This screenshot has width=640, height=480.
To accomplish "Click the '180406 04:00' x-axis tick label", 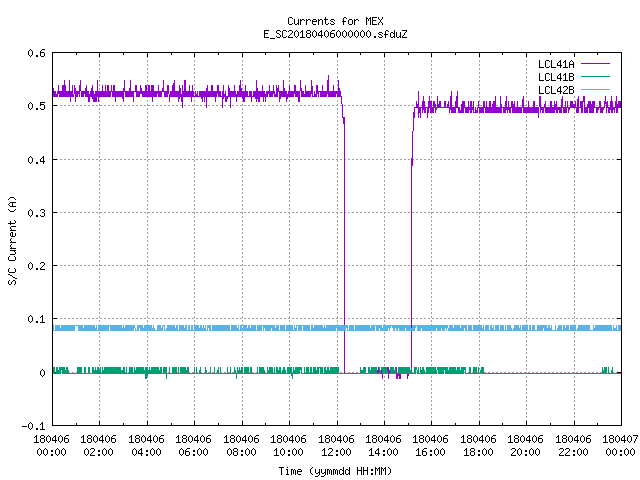I will coord(147,446).
